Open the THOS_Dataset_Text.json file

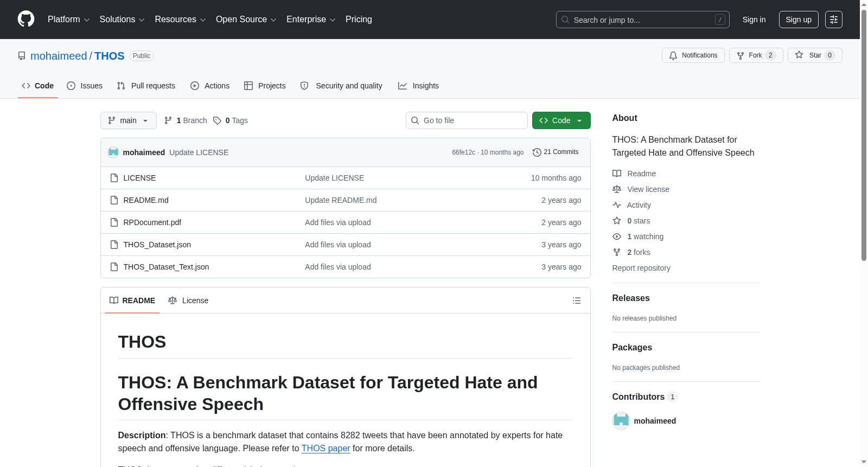coord(167,267)
